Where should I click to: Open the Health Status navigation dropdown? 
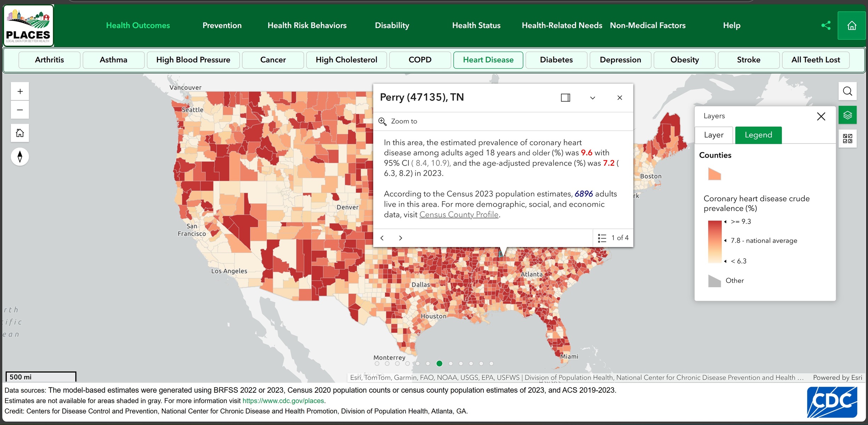(x=476, y=25)
